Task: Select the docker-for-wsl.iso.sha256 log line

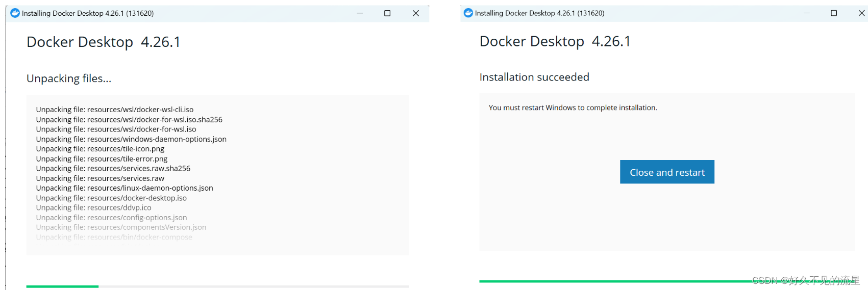Action: click(129, 119)
